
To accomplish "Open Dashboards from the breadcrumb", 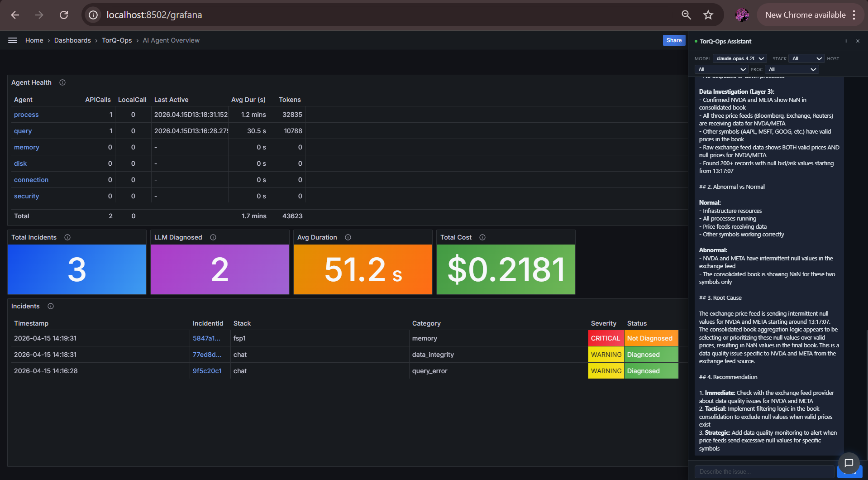I will [x=72, y=40].
